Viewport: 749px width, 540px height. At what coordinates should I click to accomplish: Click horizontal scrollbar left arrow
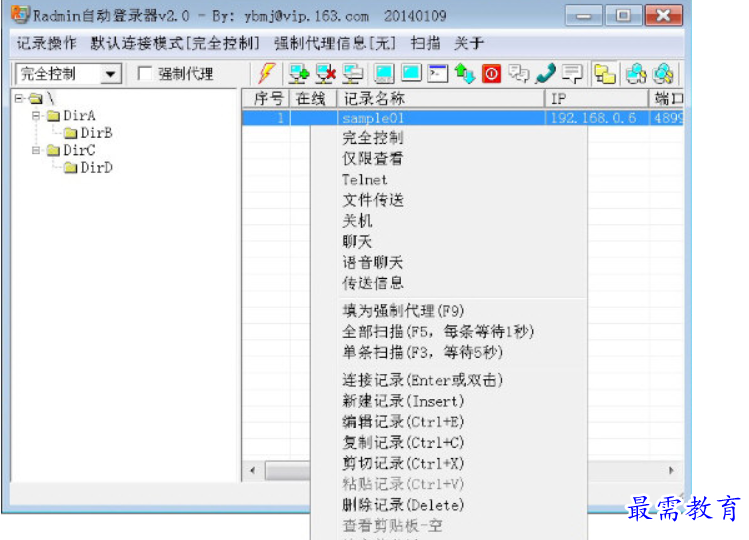click(x=253, y=471)
